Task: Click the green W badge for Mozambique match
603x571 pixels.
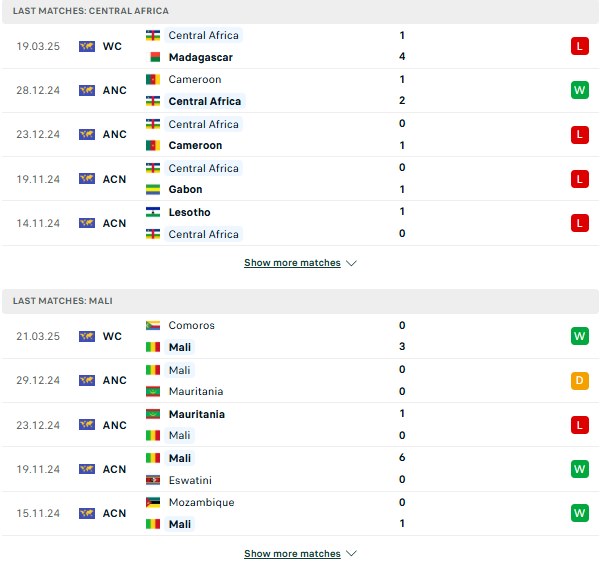Action: click(x=582, y=515)
